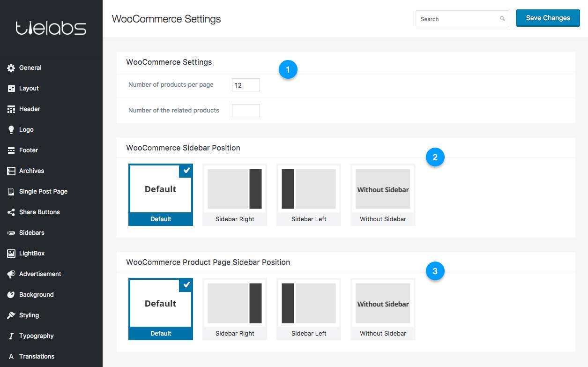The image size is (588, 367).
Task: Choose Sidebar Left for WooCommerce Sidebar Position
Action: (x=309, y=195)
